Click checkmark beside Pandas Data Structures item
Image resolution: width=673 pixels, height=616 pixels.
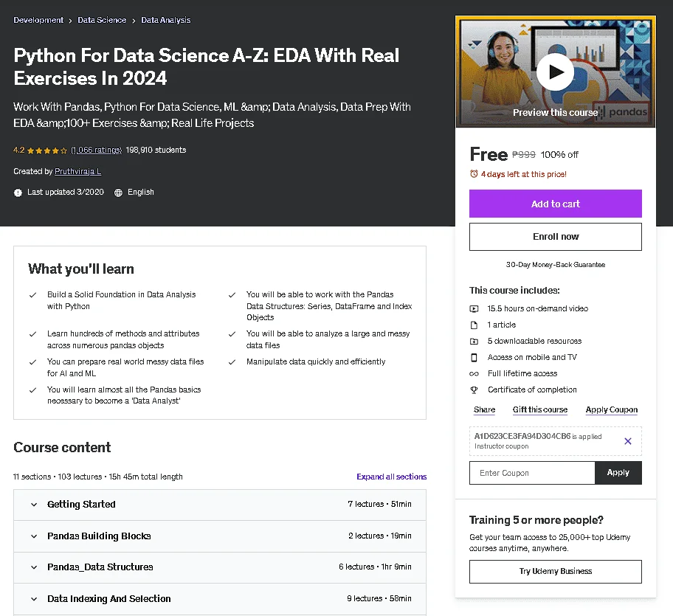coord(232,295)
